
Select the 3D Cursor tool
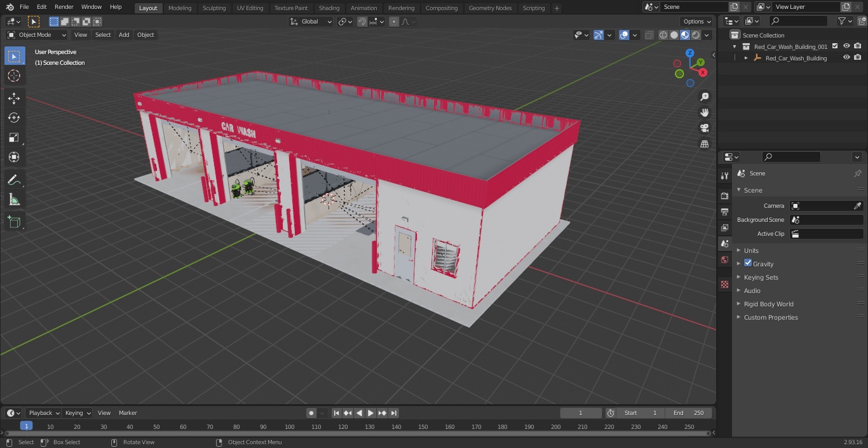[14, 76]
